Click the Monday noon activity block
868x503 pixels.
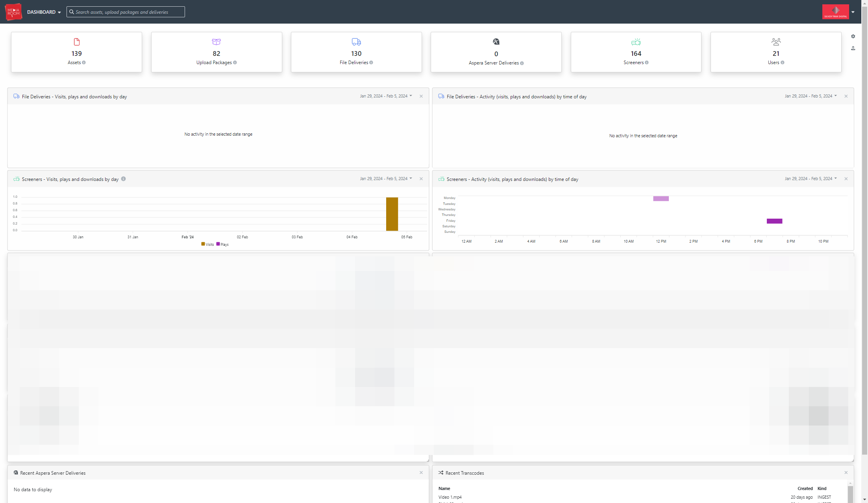tap(661, 199)
